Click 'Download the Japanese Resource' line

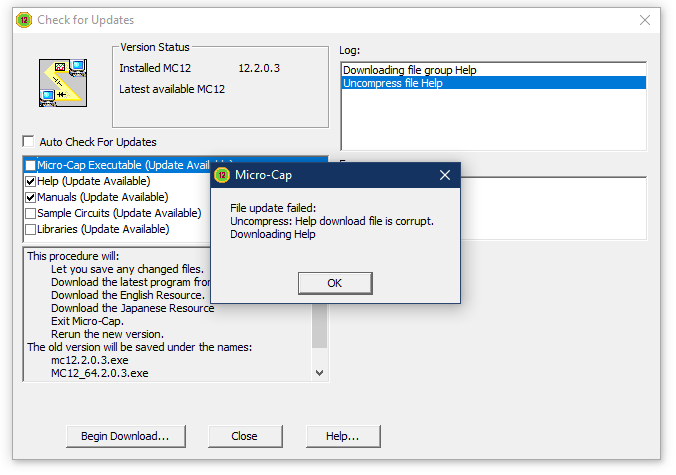point(132,309)
